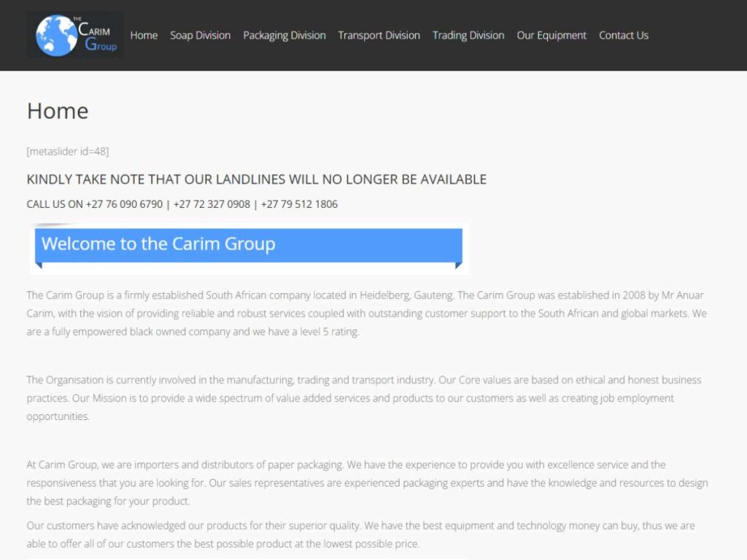The width and height of the screenshot is (747, 560).
Task: Click the Carim Group globe logo
Action: pos(75,35)
